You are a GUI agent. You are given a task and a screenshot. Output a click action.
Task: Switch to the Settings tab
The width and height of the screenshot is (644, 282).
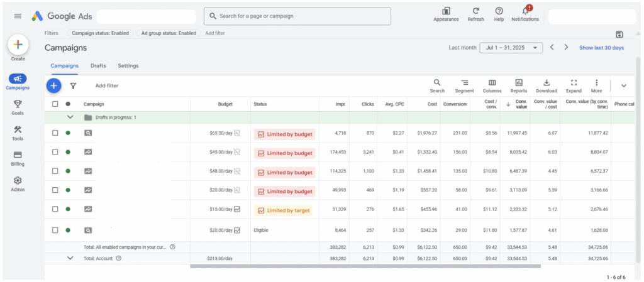(x=128, y=65)
